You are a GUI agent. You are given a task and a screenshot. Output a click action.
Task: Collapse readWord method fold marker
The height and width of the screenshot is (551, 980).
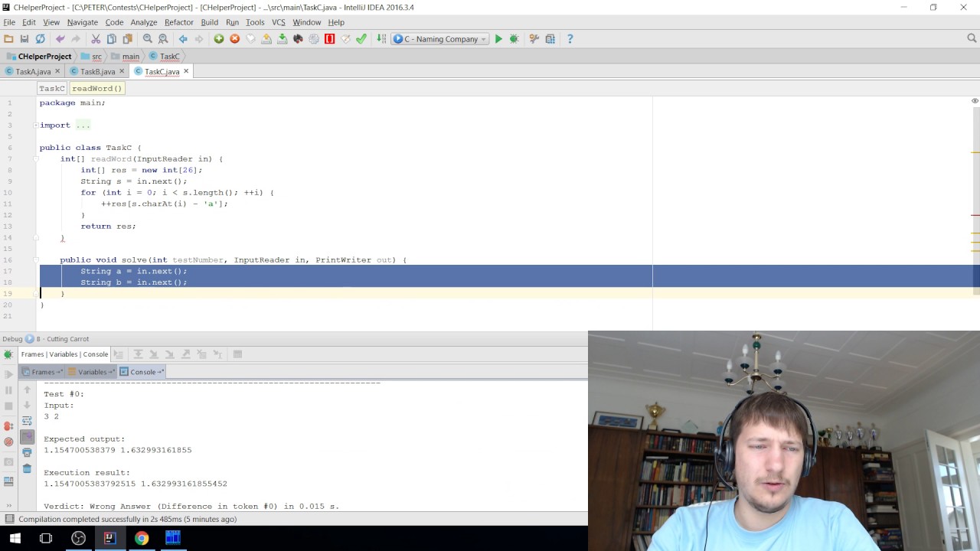36,158
